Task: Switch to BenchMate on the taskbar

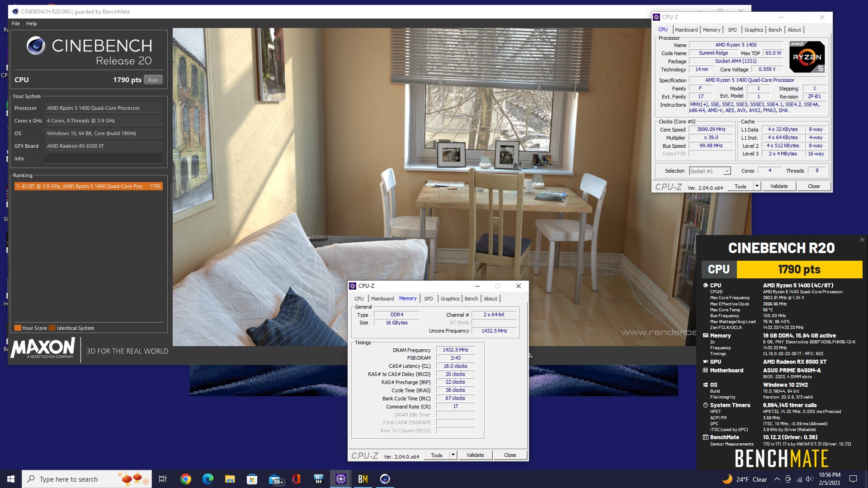Action: [363, 479]
